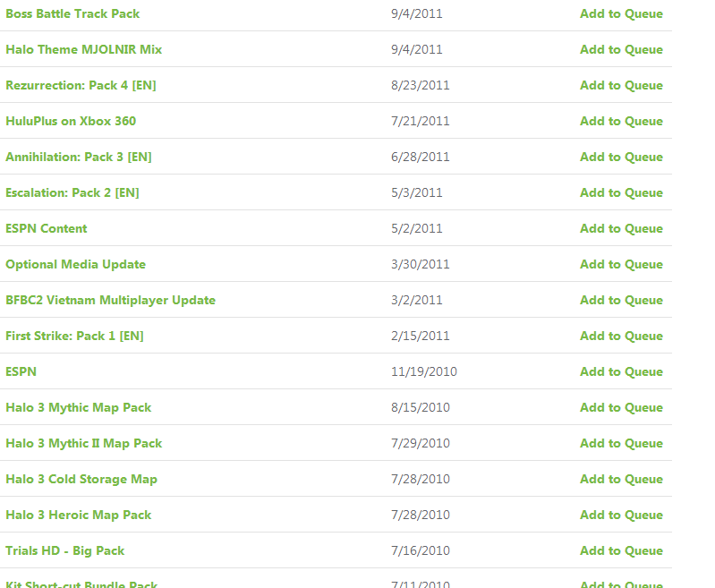Select the 11/19/2010 date text
The width and height of the screenshot is (715, 588).
[x=424, y=371]
